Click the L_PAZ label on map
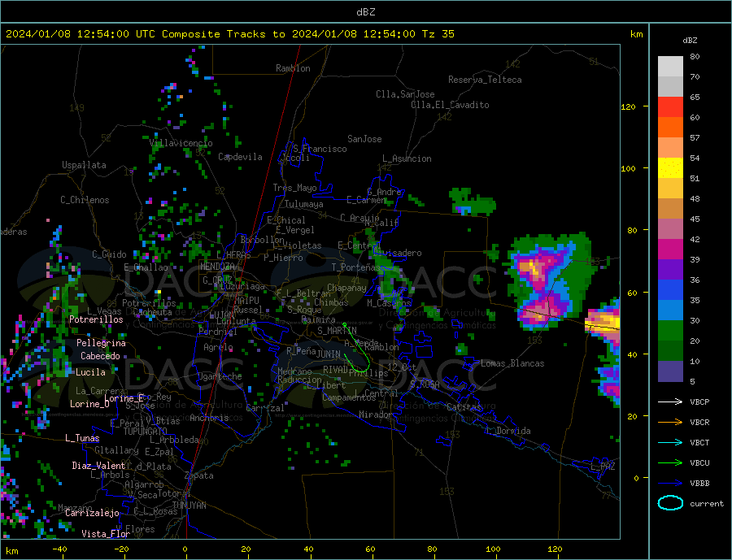The image size is (732, 560). point(603,467)
